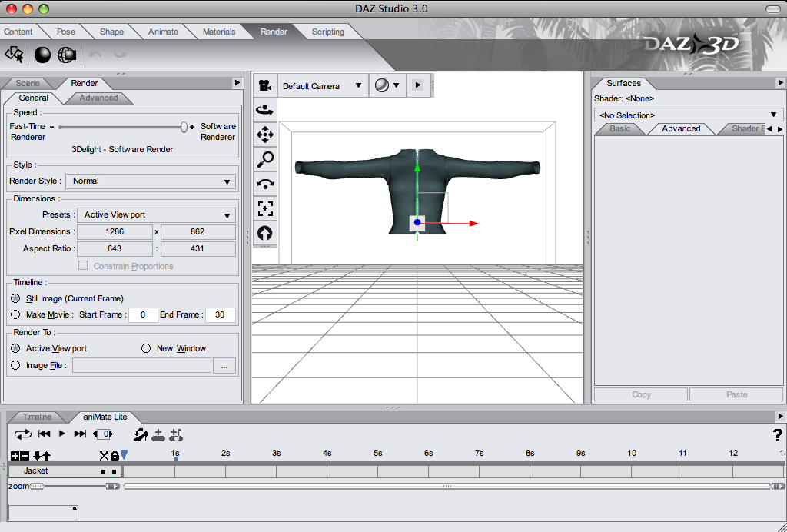
Task: Toggle second square on Jacket track
Action: pos(114,471)
